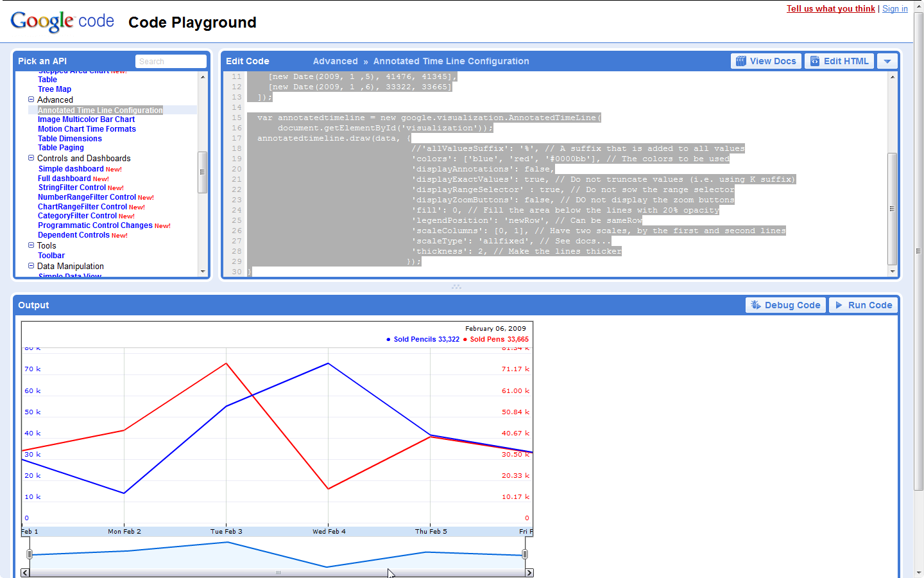Open the Full dashboard sample
Image resolution: width=924 pixels, height=578 pixels.
click(64, 179)
